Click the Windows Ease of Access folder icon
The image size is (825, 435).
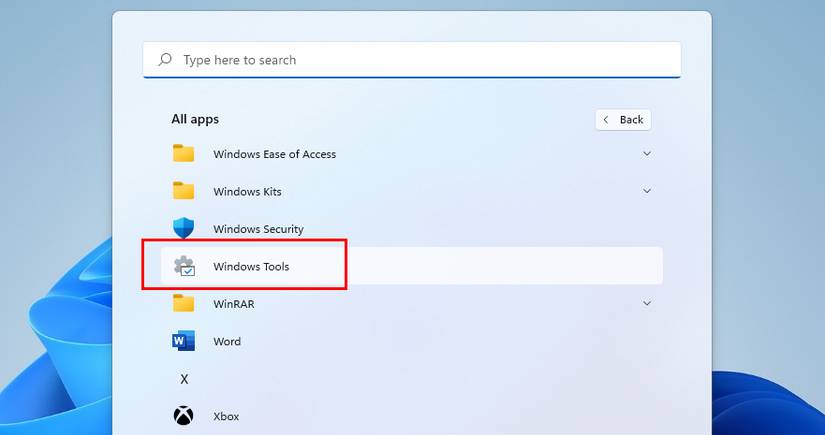[x=184, y=154]
